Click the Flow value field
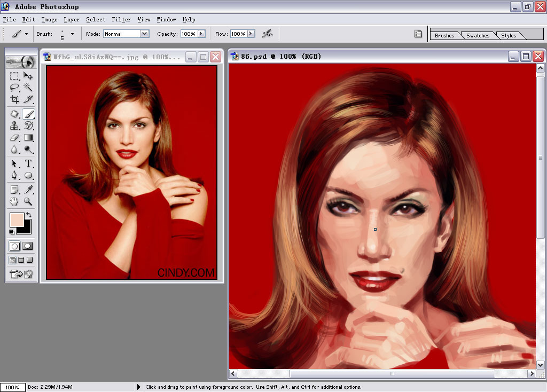The image size is (547, 392). coord(238,34)
